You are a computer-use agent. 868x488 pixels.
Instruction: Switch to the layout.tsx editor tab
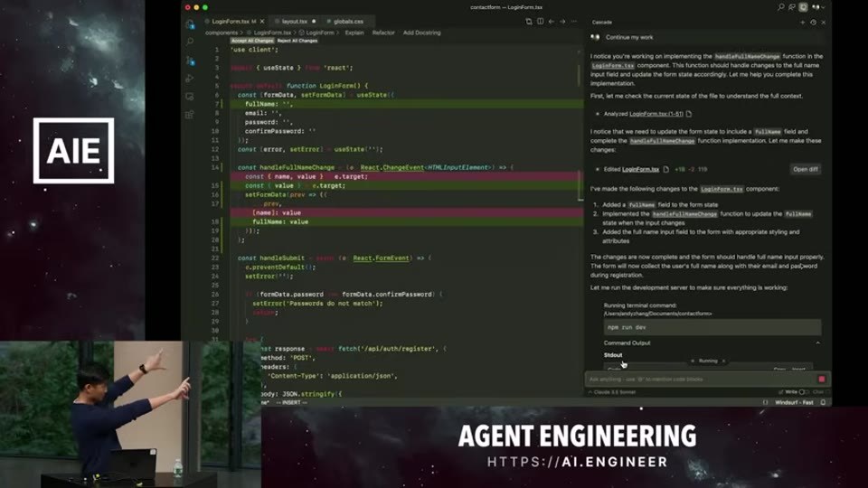point(295,22)
